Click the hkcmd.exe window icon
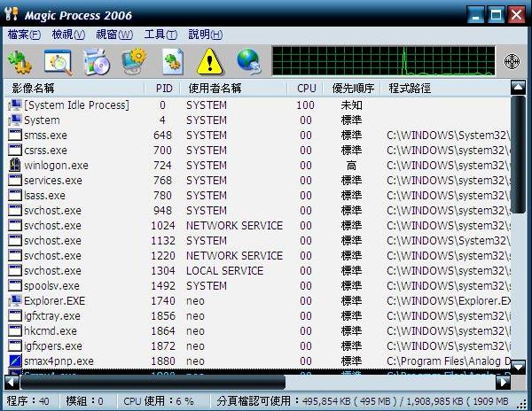 15,330
